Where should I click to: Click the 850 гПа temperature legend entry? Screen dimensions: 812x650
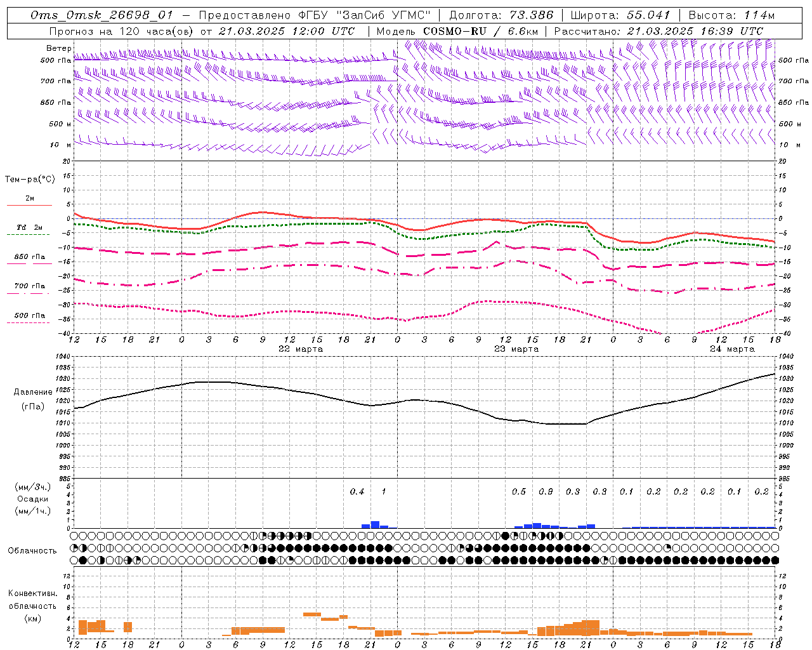pos(30,257)
